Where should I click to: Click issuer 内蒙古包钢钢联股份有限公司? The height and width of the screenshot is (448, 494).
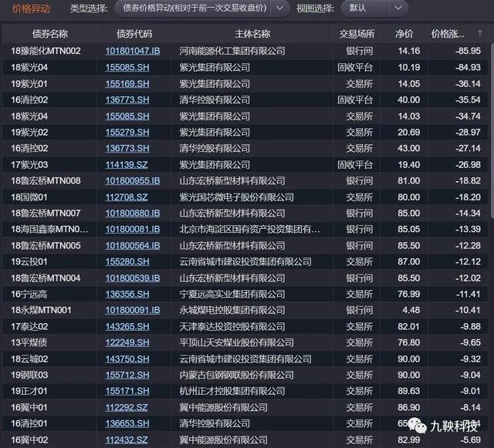[237, 375]
